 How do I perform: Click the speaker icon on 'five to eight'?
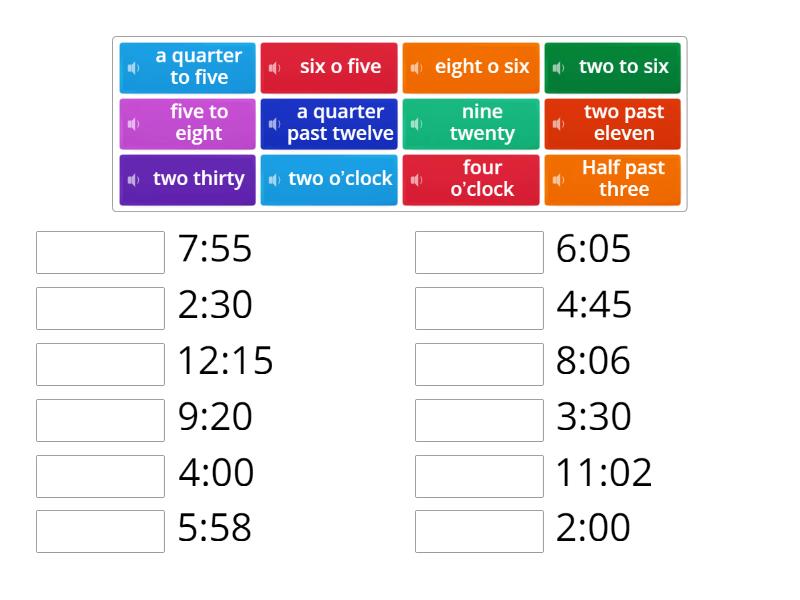[x=133, y=123]
